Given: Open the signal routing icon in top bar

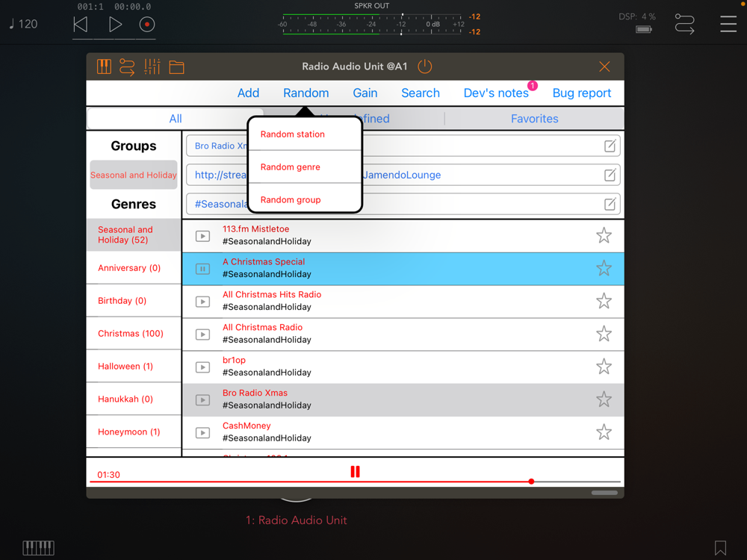Looking at the screenshot, I should [x=684, y=24].
